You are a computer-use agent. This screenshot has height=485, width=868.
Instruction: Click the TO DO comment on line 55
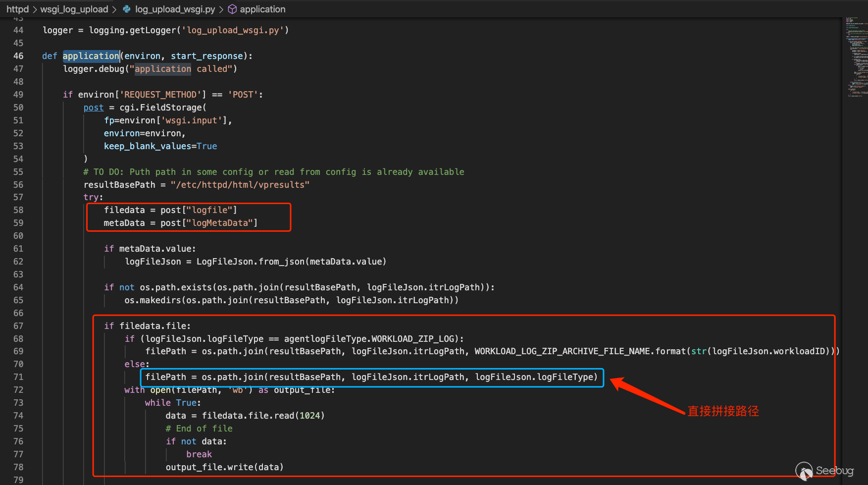click(273, 172)
